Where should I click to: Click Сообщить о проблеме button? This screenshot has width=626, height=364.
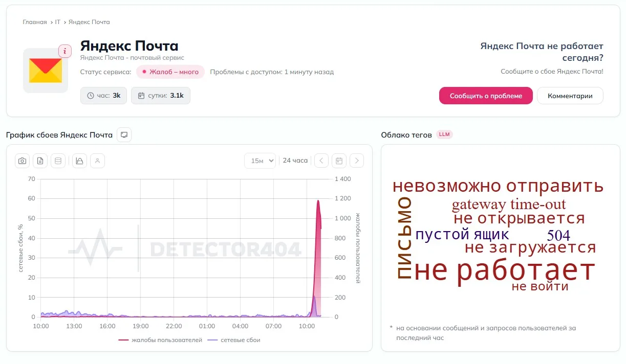click(486, 96)
